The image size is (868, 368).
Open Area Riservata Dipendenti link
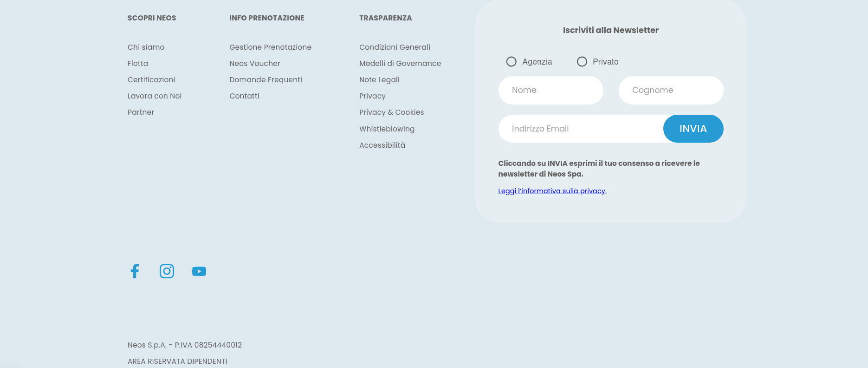tap(177, 361)
